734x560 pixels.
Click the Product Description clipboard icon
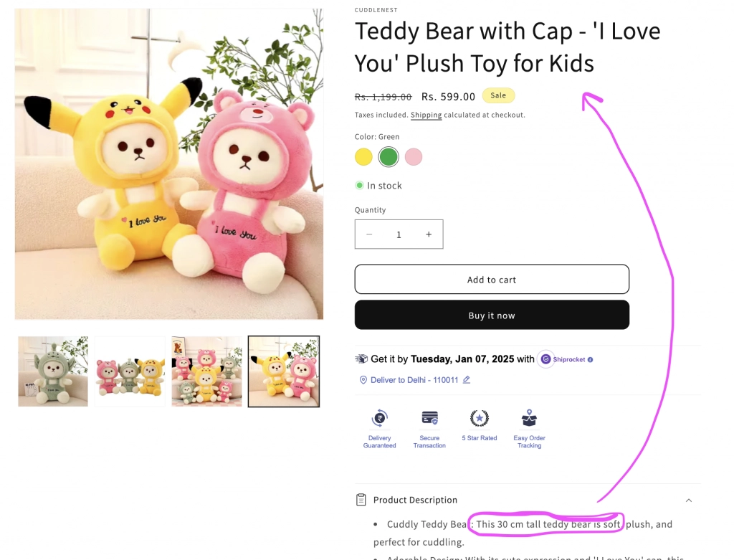[361, 500]
